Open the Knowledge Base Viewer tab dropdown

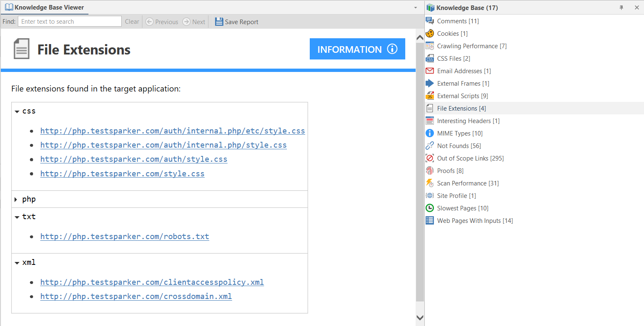(416, 7)
